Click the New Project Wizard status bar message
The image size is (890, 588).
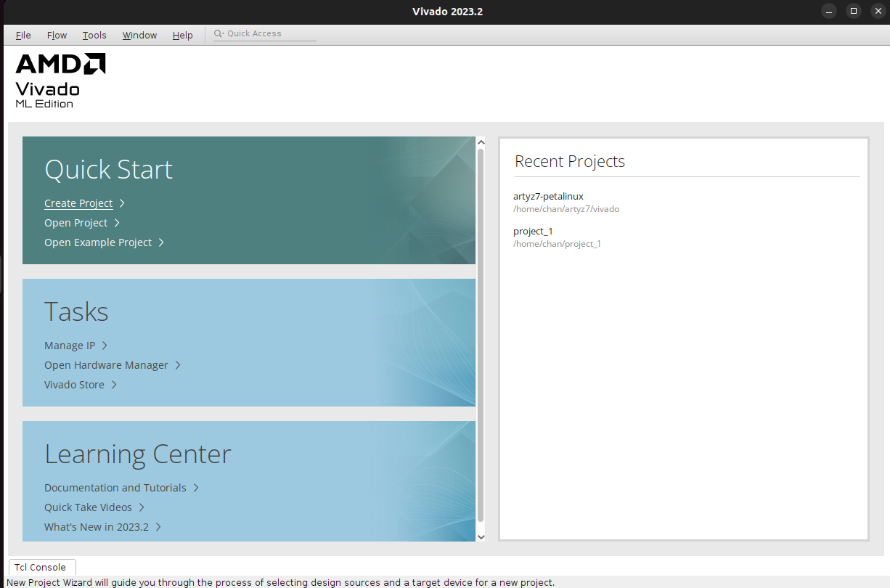tap(280, 582)
